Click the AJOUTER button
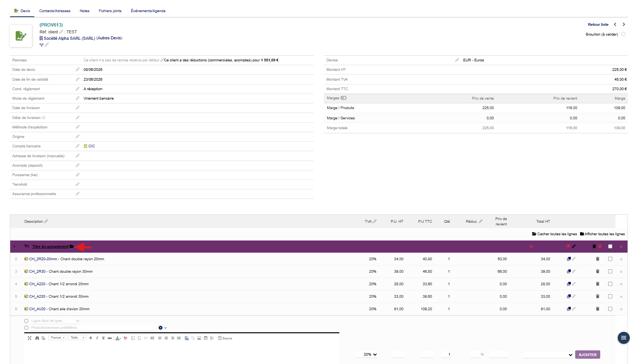This screenshot has height=364, width=637. [587, 355]
